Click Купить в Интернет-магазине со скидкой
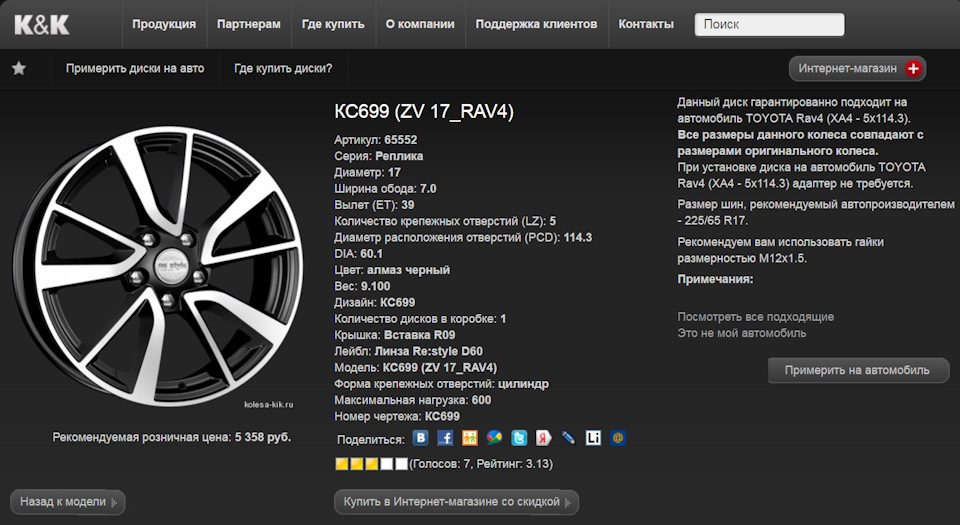This screenshot has height=525, width=960. pyautogui.click(x=456, y=502)
